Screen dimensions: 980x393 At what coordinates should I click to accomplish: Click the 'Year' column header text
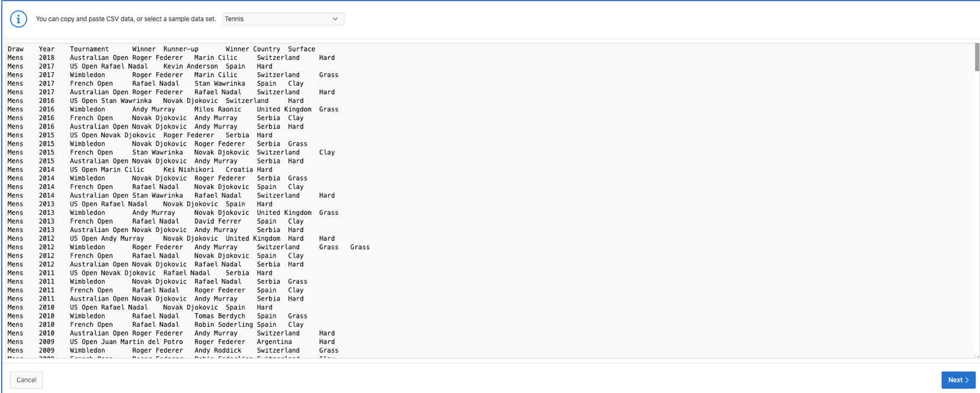point(47,49)
